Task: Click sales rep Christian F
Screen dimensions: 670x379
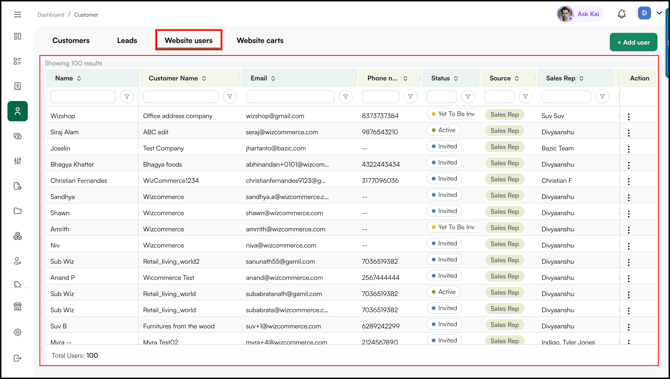Action: coord(556,180)
